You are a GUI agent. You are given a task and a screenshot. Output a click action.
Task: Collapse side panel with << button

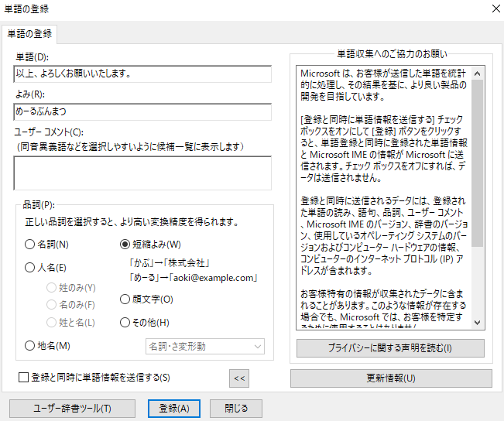(239, 378)
